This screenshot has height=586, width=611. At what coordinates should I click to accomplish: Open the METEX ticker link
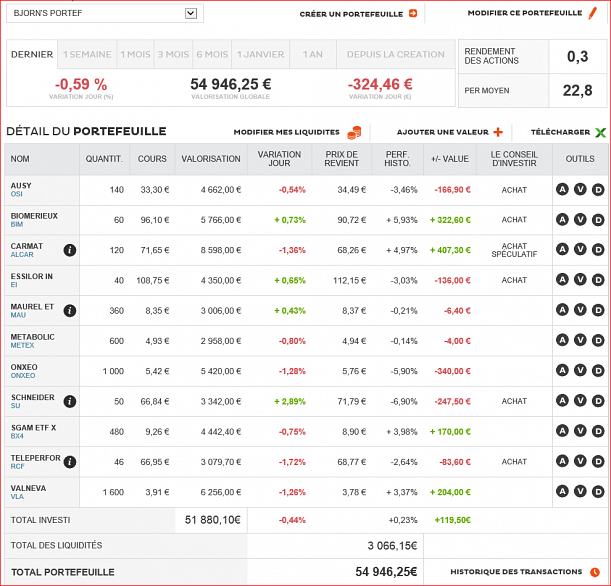pyautogui.click(x=22, y=345)
